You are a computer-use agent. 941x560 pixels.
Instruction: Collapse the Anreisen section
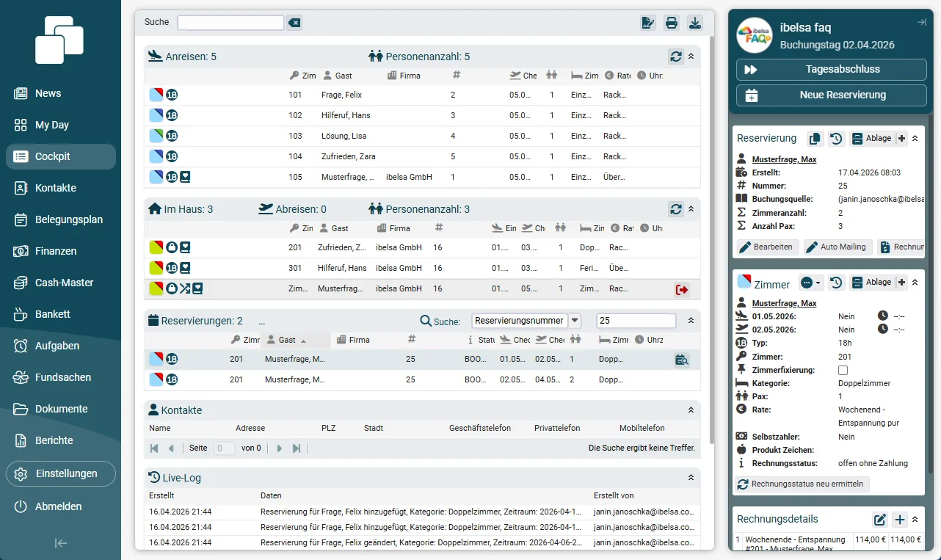691,57
